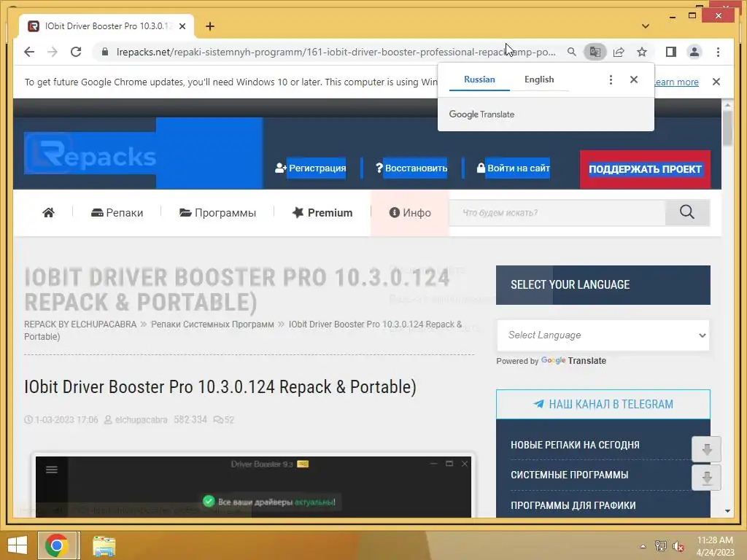Open ПРОГРАММЫ ДЛЯ ГРАФИКИ category
This screenshot has width=747, height=560.
click(x=573, y=505)
